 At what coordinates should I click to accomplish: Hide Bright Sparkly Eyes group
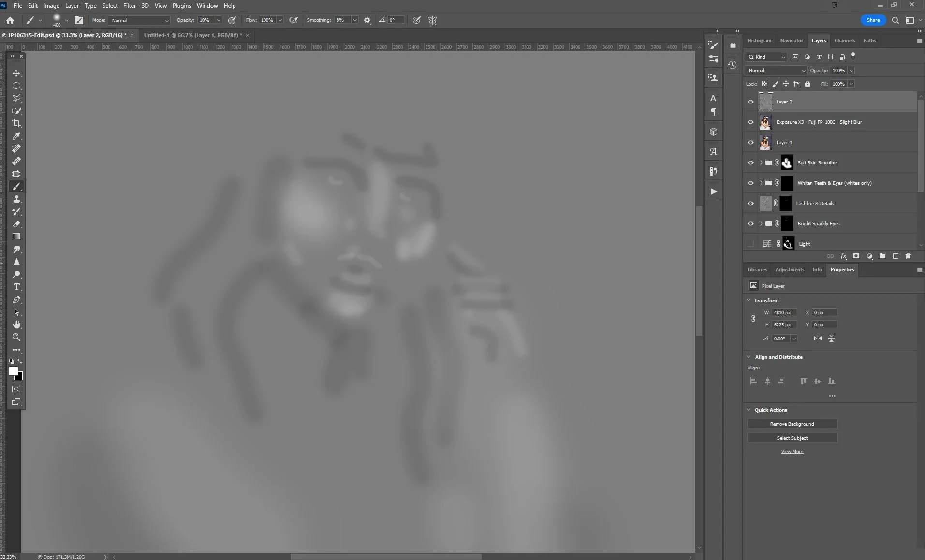point(750,224)
